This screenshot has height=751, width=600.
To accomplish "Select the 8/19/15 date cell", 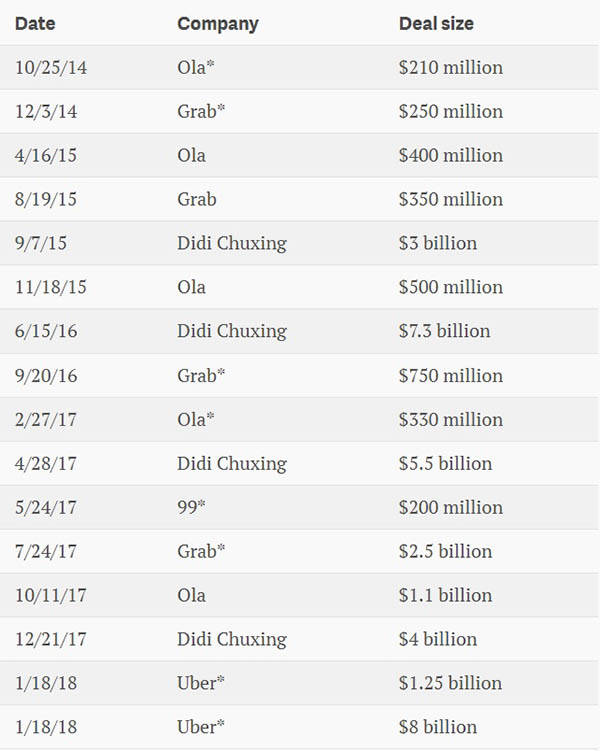I will (x=46, y=199).
